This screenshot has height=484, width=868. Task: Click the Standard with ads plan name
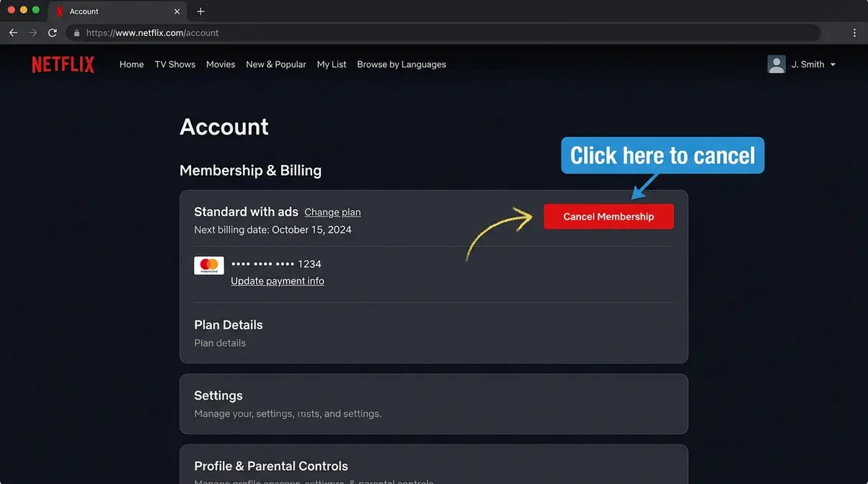[x=246, y=212]
